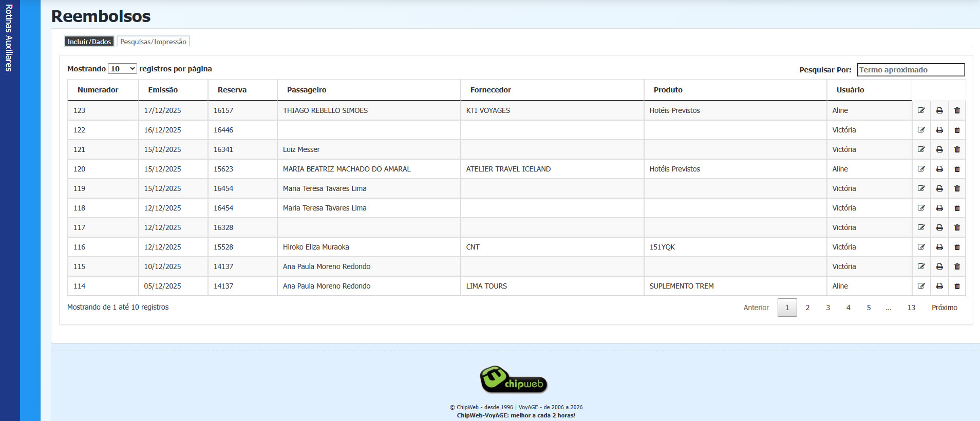Click the Termo aproximado search field
This screenshot has height=421, width=980.
(x=911, y=70)
